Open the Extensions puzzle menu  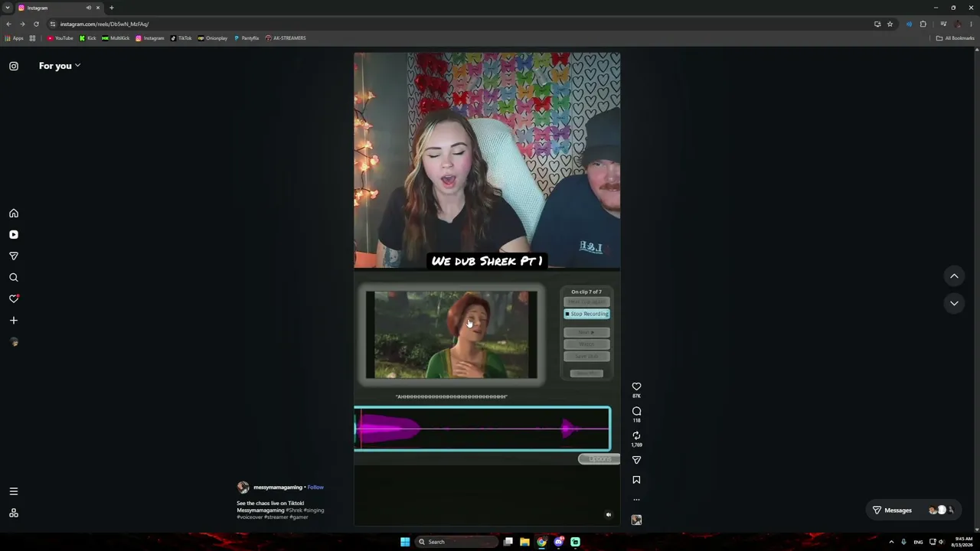(923, 24)
